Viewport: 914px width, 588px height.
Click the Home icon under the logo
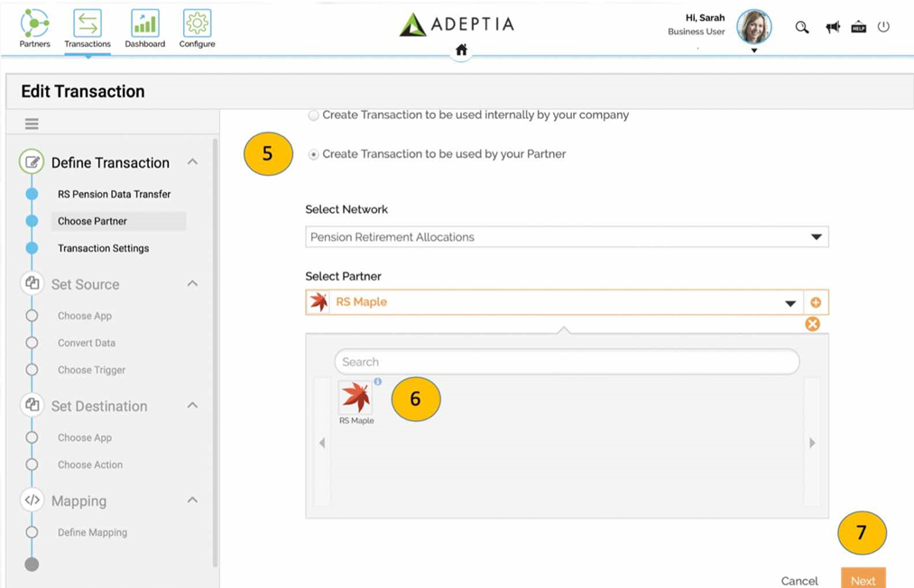[x=461, y=51]
